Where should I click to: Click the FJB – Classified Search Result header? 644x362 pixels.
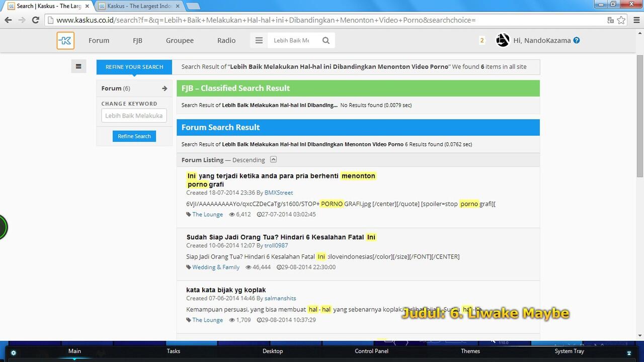pos(358,88)
